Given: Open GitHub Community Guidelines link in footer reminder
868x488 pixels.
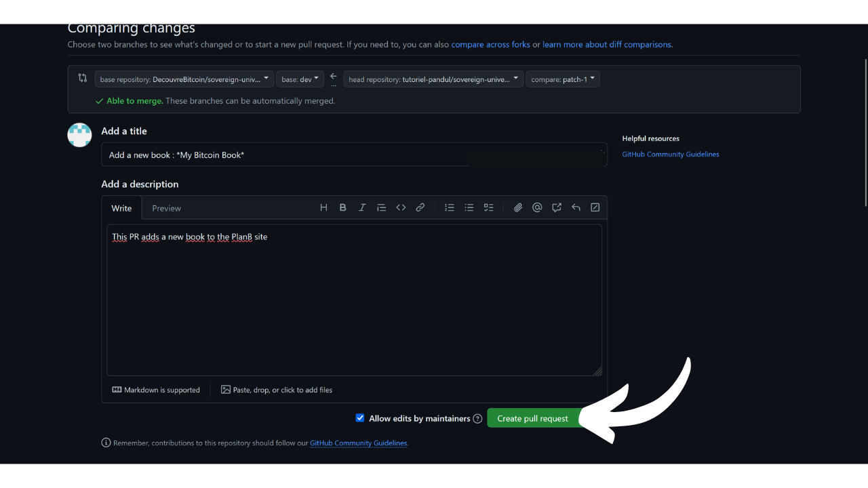Looking at the screenshot, I should click(x=359, y=443).
